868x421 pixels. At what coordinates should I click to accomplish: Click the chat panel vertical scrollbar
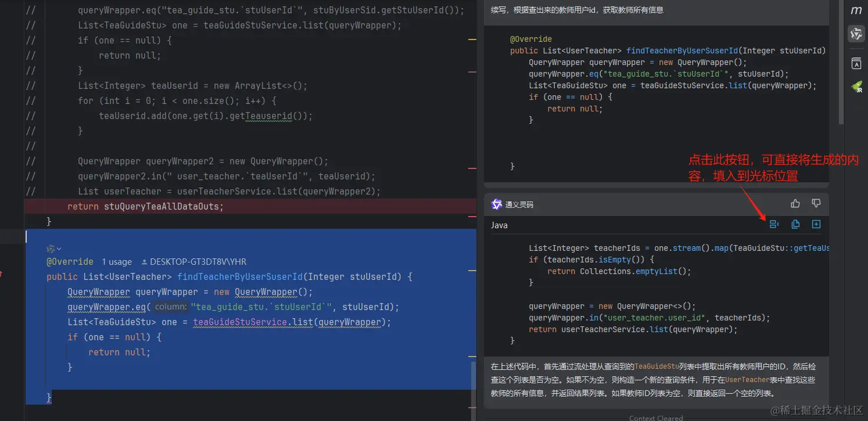pyautogui.click(x=841, y=61)
